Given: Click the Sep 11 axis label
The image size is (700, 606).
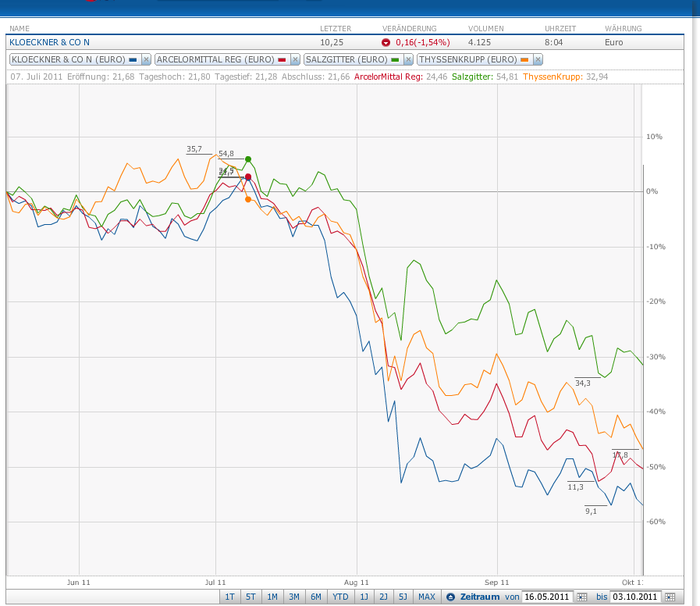Looking at the screenshot, I should [497, 583].
